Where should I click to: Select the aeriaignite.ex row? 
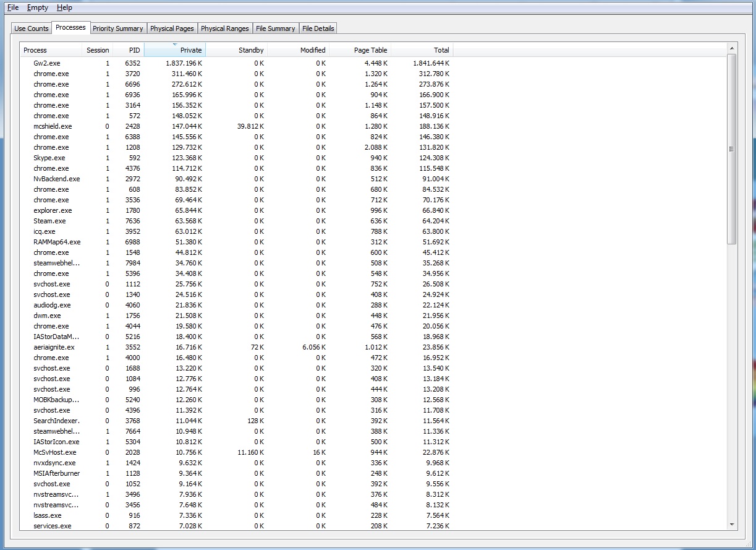pyautogui.click(x=237, y=347)
